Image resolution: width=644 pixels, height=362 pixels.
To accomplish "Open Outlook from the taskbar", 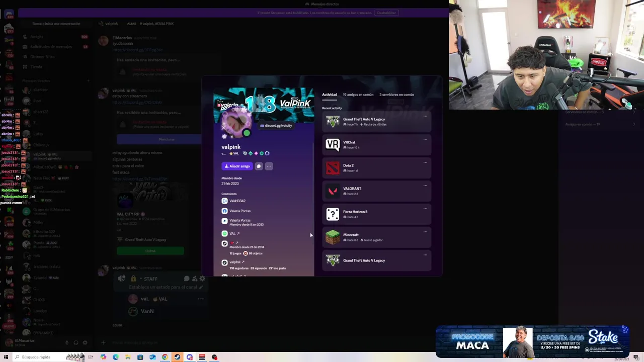I will pyautogui.click(x=152, y=357).
